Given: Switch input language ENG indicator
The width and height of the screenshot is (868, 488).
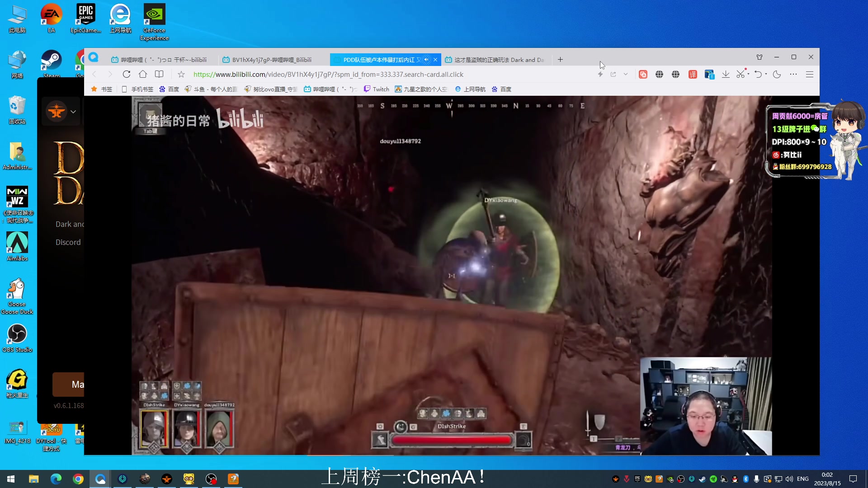Looking at the screenshot, I should tap(803, 479).
